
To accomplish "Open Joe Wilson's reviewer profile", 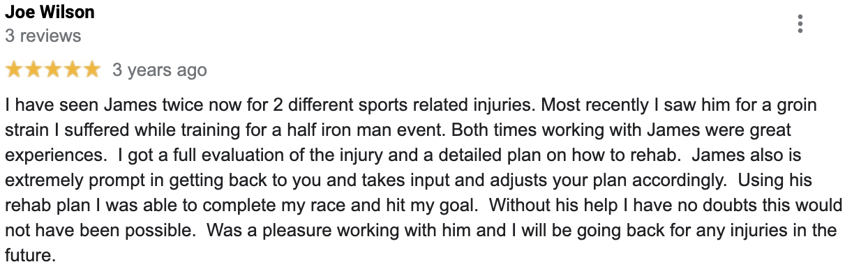I will 50,12.
